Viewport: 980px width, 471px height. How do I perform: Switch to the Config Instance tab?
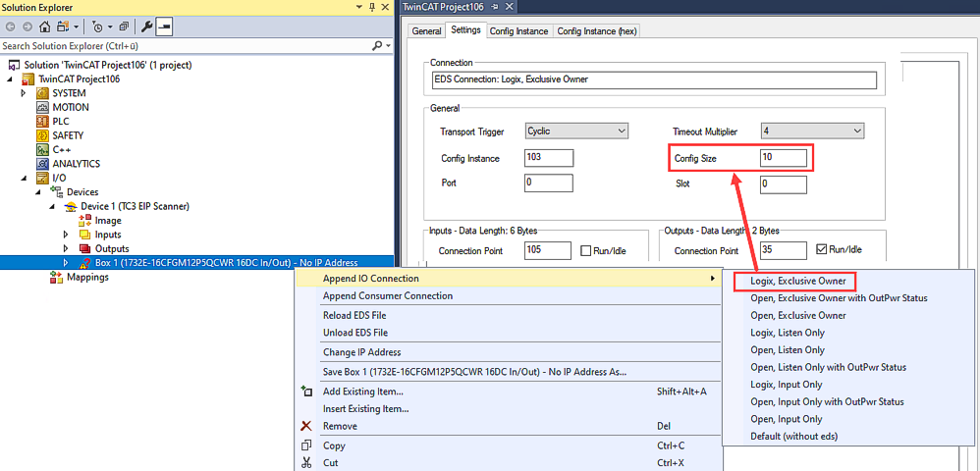(518, 31)
